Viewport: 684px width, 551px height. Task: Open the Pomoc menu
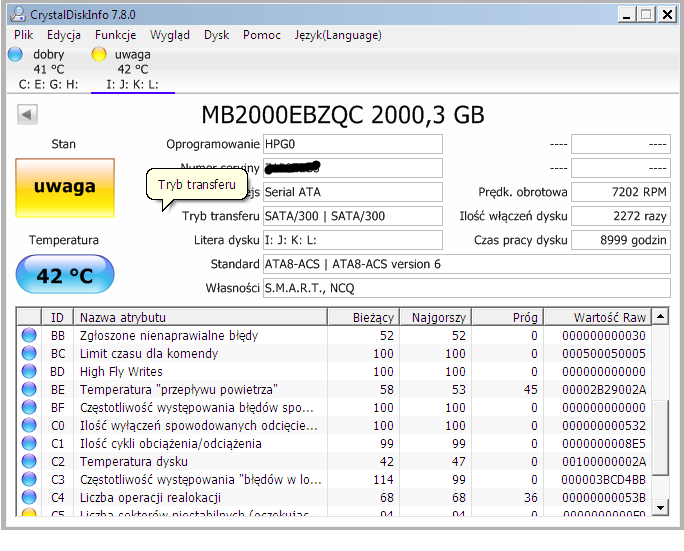(262, 35)
